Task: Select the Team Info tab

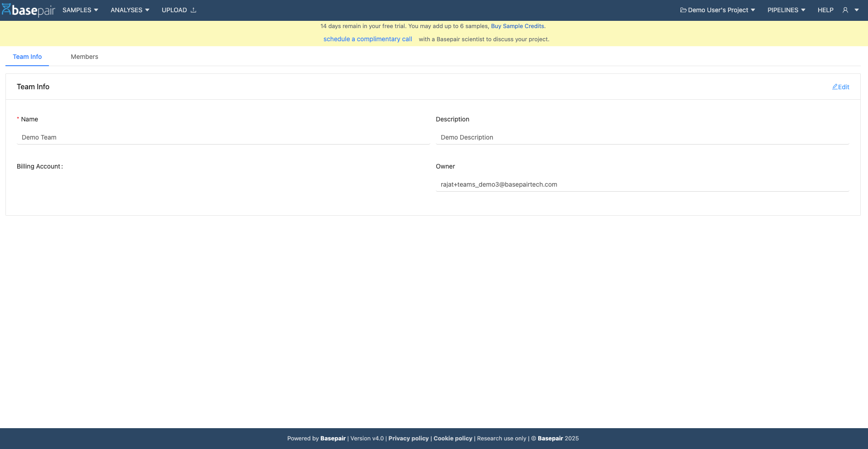Action: (27, 57)
